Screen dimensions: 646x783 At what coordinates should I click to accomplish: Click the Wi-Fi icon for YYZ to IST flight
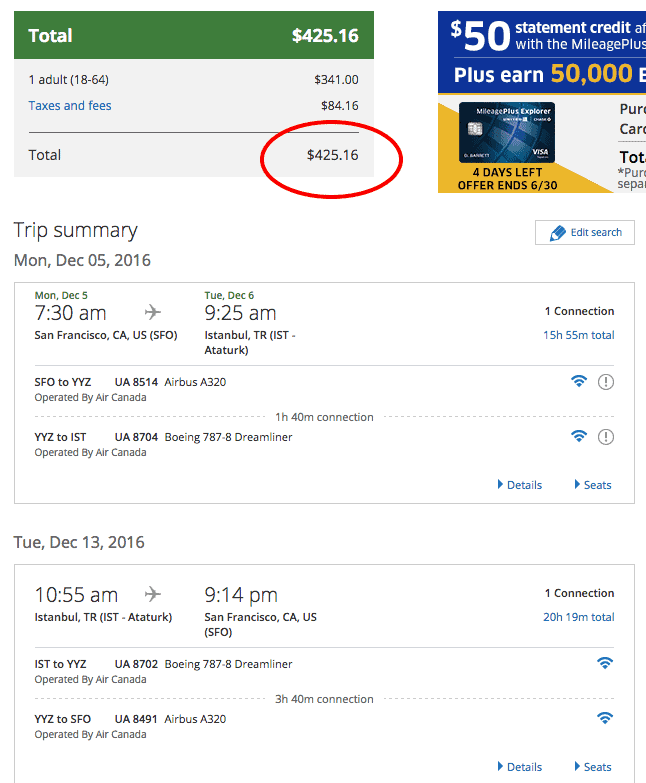579,436
